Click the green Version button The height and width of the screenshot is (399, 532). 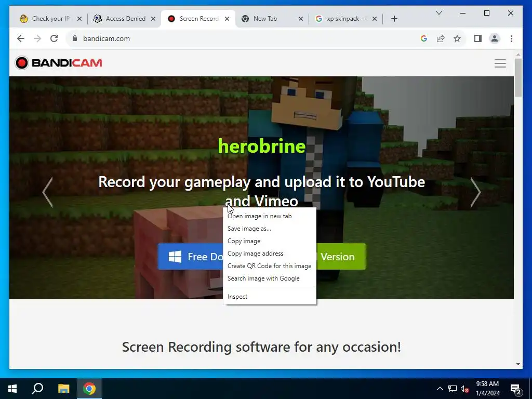point(341,257)
